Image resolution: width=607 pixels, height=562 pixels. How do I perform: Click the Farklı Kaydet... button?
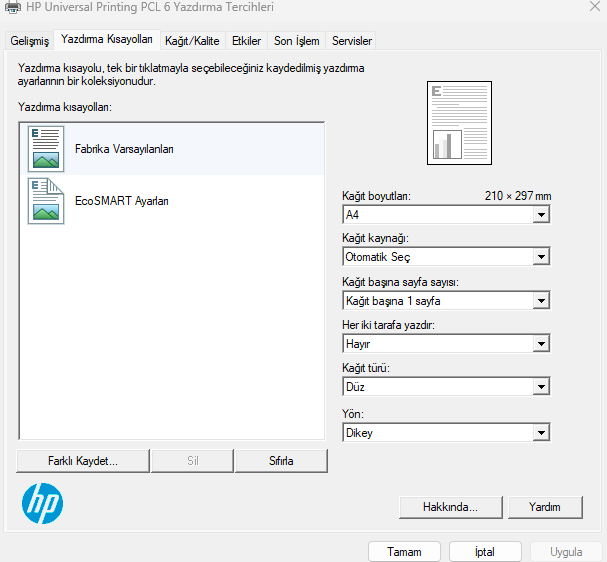tap(83, 461)
